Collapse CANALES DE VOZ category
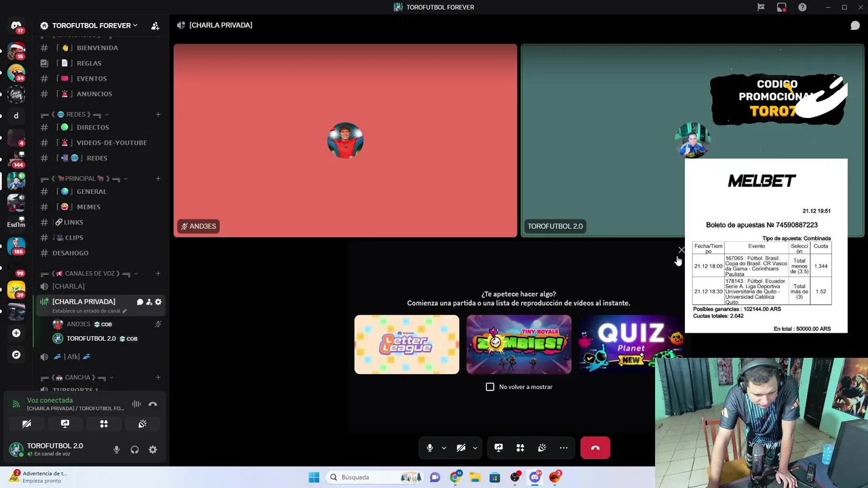 tap(90, 273)
